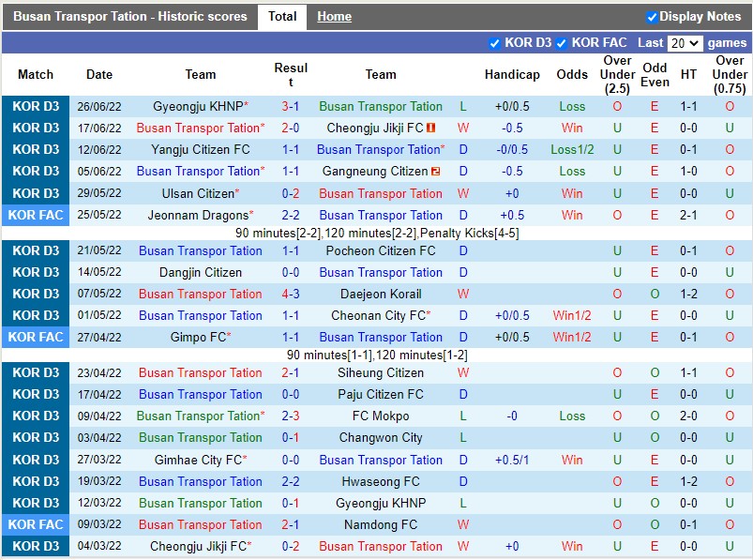This screenshot has height=560, width=753.
Task: Select the Total tab
Action: click(x=282, y=17)
